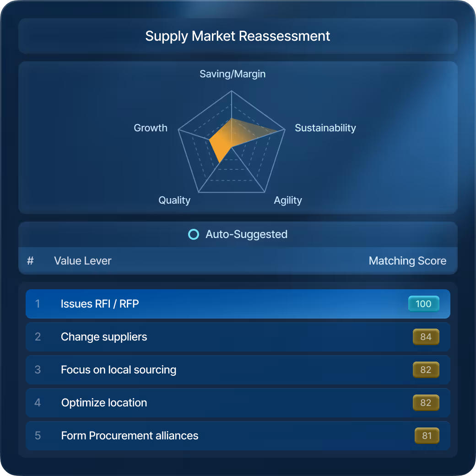Click the 82 badge for Optimize location

tap(426, 403)
